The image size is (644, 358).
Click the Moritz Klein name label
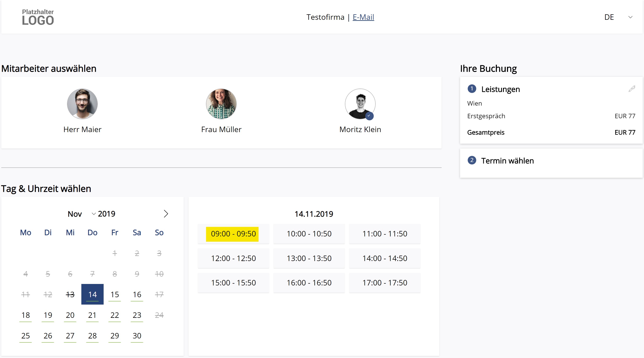(x=360, y=129)
